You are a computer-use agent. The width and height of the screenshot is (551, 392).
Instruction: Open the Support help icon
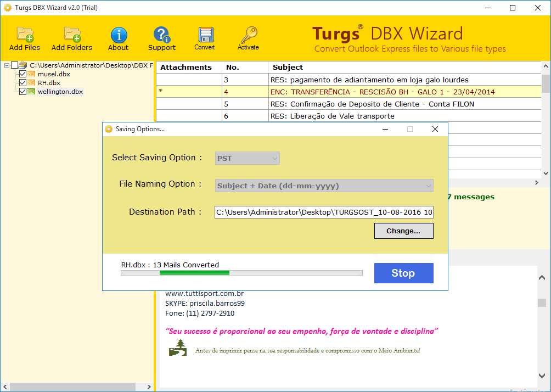[x=162, y=35]
